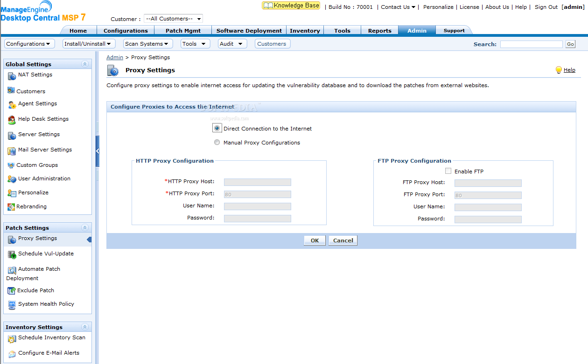
Task: Click the Custom Groups icon
Action: tap(11, 165)
